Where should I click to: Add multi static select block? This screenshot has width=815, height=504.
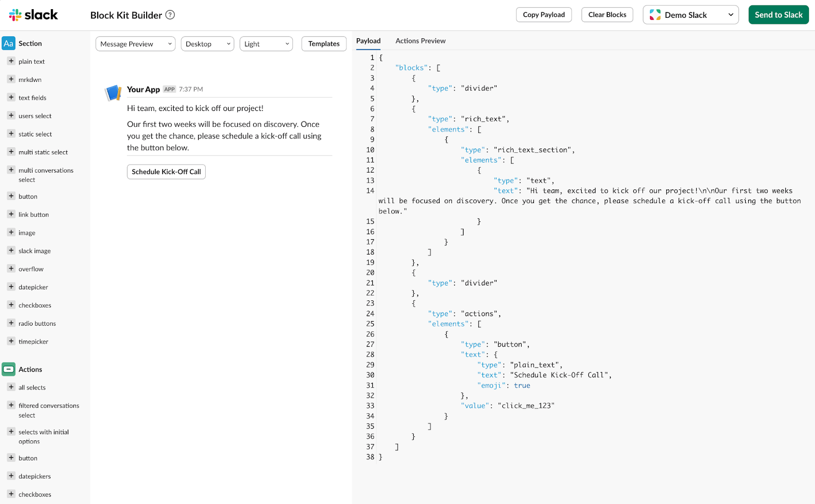point(11,152)
